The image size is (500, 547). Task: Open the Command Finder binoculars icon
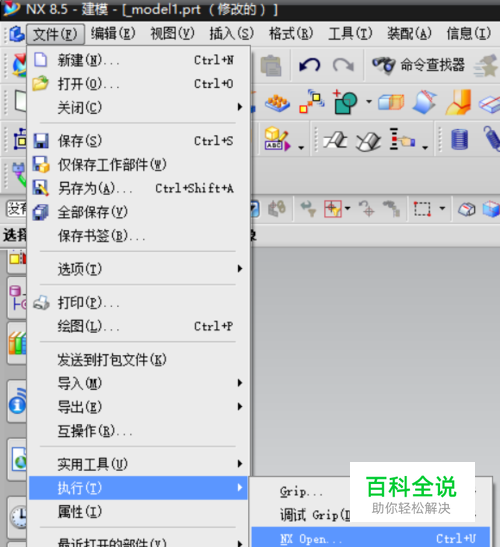pyautogui.click(x=383, y=65)
